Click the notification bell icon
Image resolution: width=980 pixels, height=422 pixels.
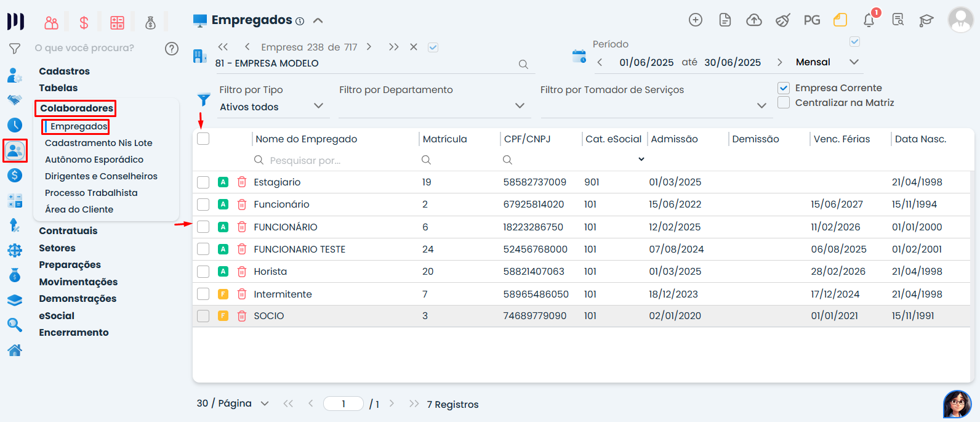pyautogui.click(x=869, y=20)
